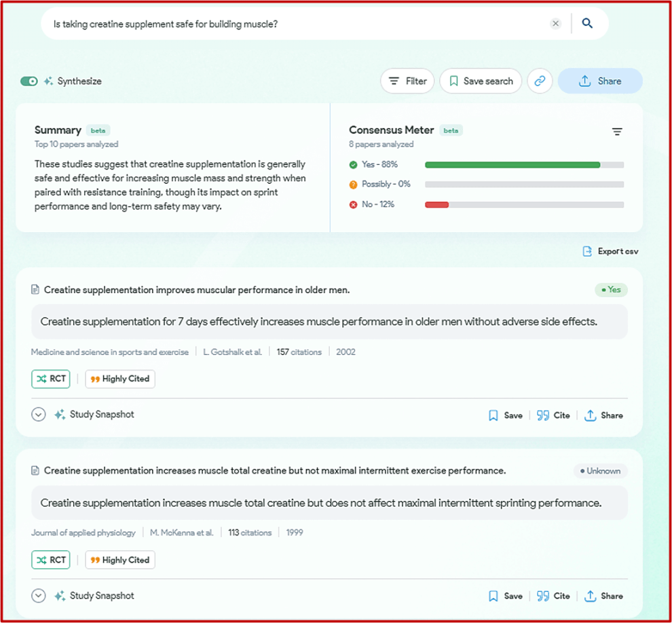Click the orange Possibly question icon
Image resolution: width=672 pixels, height=623 pixels.
coord(353,185)
